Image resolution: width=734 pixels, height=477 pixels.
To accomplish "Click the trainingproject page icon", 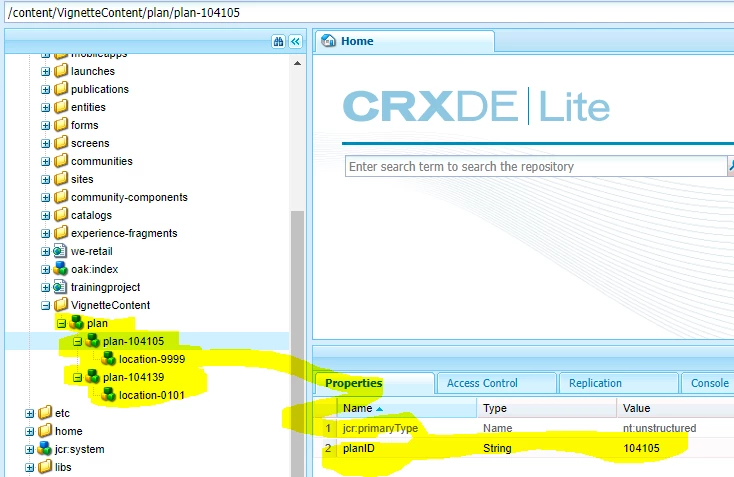I will click(60, 287).
